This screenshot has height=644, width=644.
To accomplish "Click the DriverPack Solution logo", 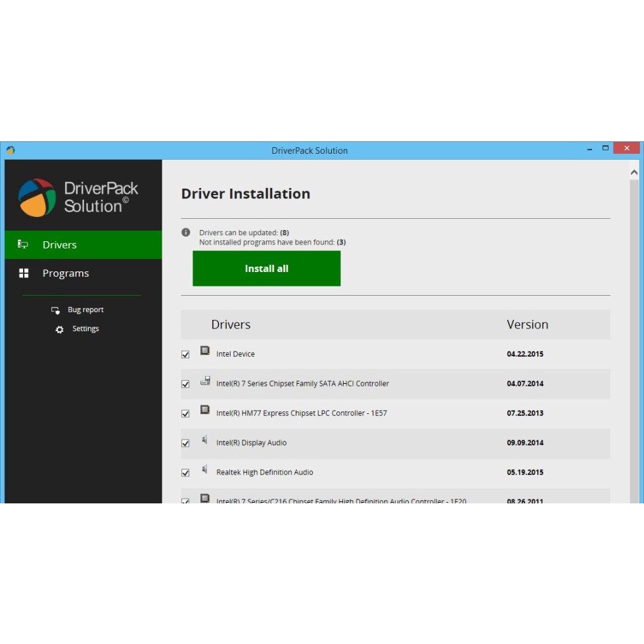I will (x=37, y=197).
